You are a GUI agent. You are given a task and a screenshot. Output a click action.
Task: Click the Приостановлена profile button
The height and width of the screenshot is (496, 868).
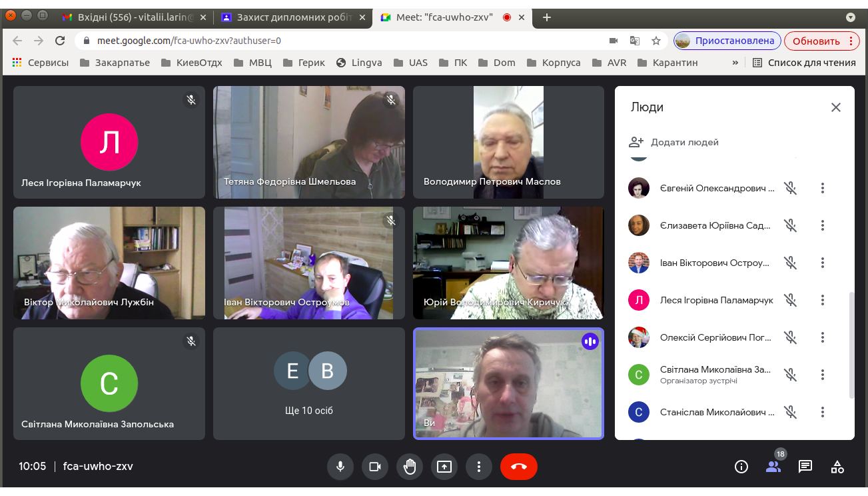pyautogui.click(x=727, y=41)
